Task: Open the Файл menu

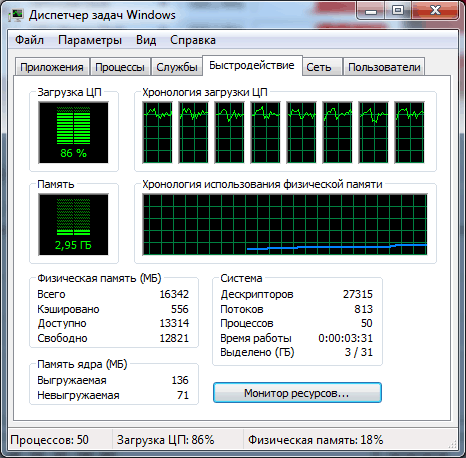Action: [29, 40]
